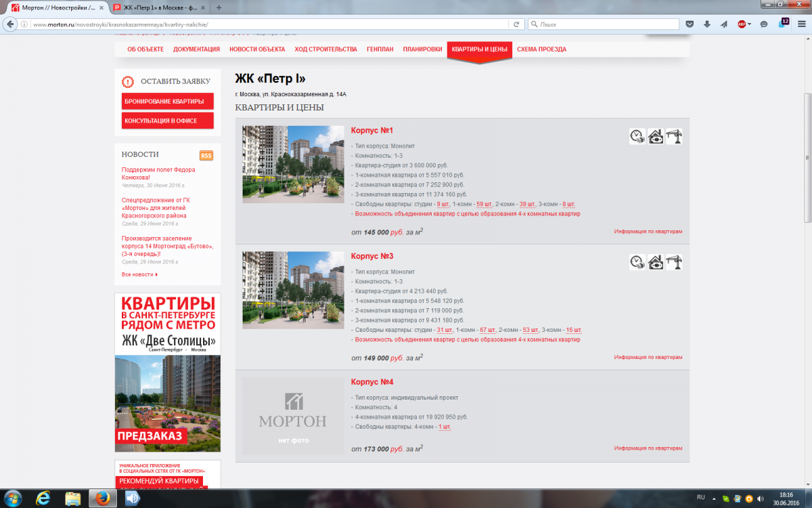
Task: Open the Firefox downloads arrow icon
Action: point(707,24)
